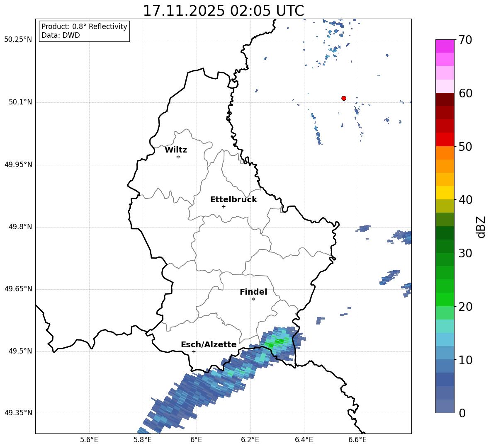Image resolution: width=491 pixels, height=448 pixels.
Task: Click the red station marker dot
Action: click(x=344, y=98)
